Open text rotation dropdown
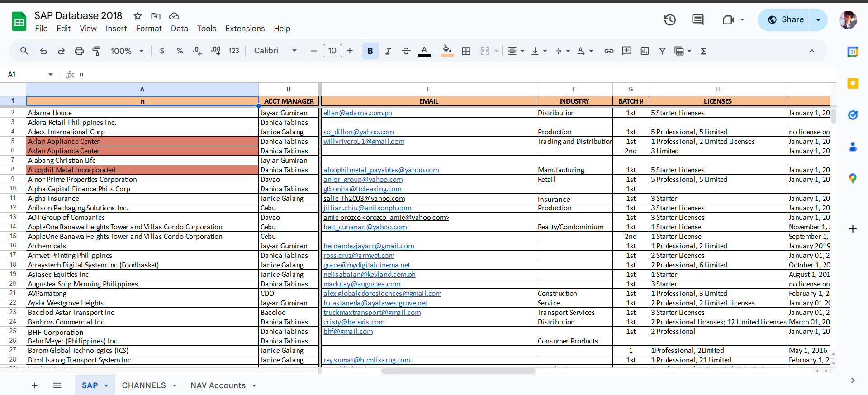 pos(585,51)
